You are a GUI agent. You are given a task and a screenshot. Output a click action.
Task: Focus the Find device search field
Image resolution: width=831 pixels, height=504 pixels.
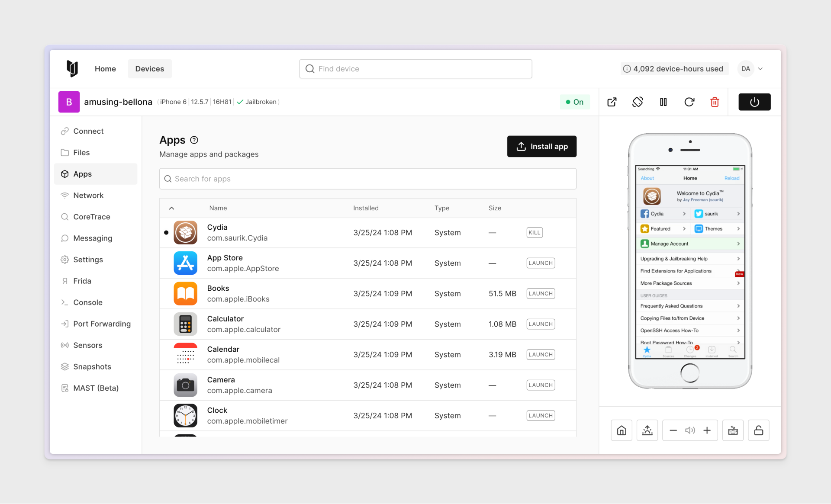point(415,69)
